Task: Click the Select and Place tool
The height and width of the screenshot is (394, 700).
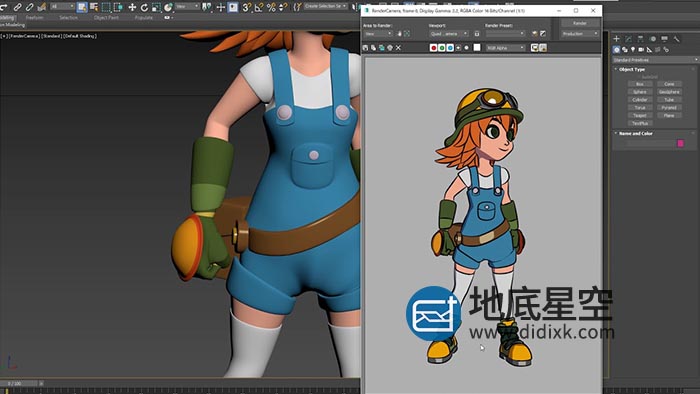Action: 168,7
